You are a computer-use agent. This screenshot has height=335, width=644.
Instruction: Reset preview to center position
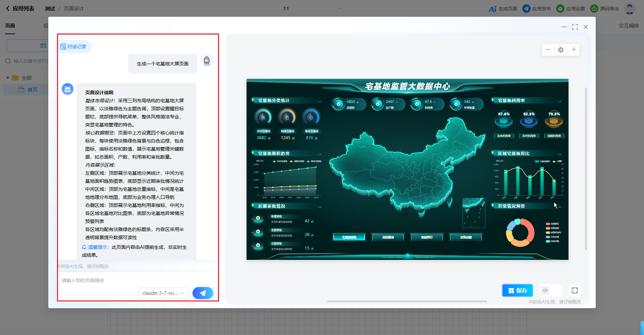pyautogui.click(x=561, y=50)
